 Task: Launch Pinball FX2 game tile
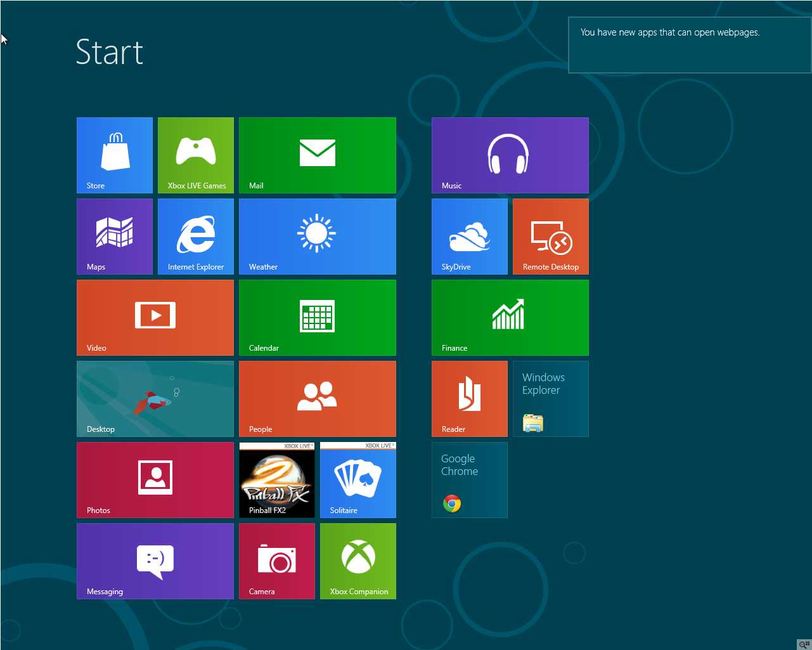[x=277, y=480]
